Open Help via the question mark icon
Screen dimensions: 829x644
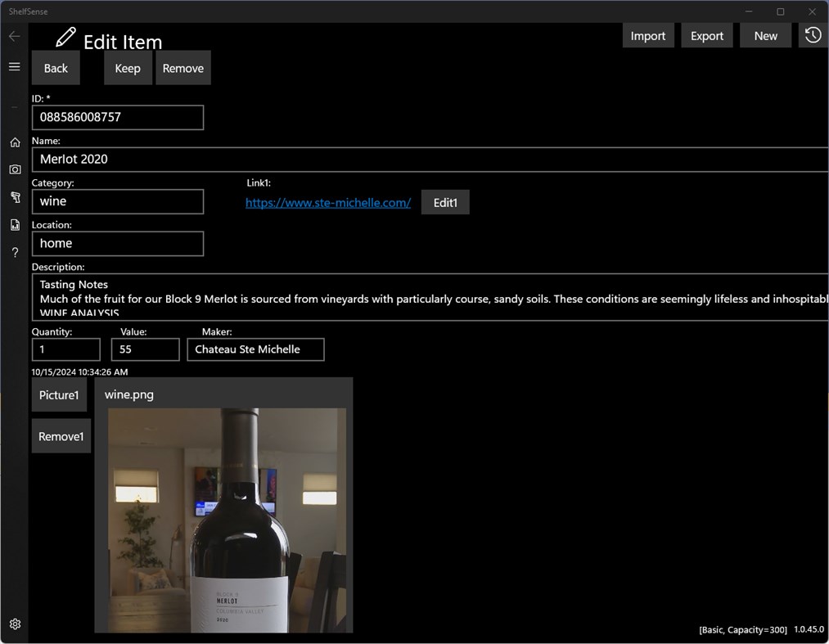click(x=14, y=252)
